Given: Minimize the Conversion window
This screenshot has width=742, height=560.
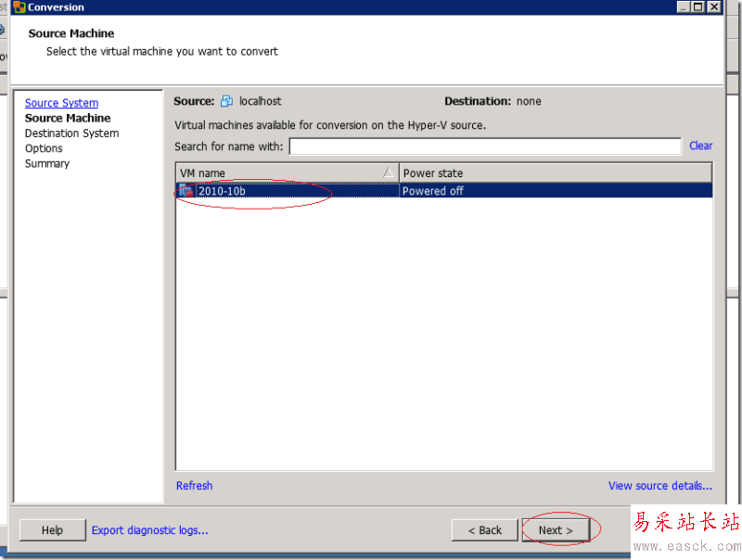Looking at the screenshot, I should (x=683, y=6).
